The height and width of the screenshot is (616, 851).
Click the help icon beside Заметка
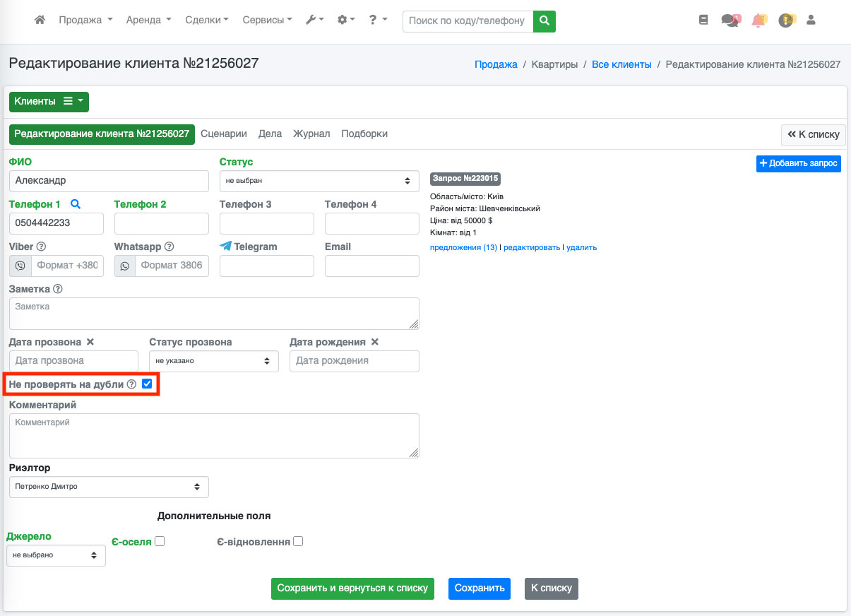point(58,289)
